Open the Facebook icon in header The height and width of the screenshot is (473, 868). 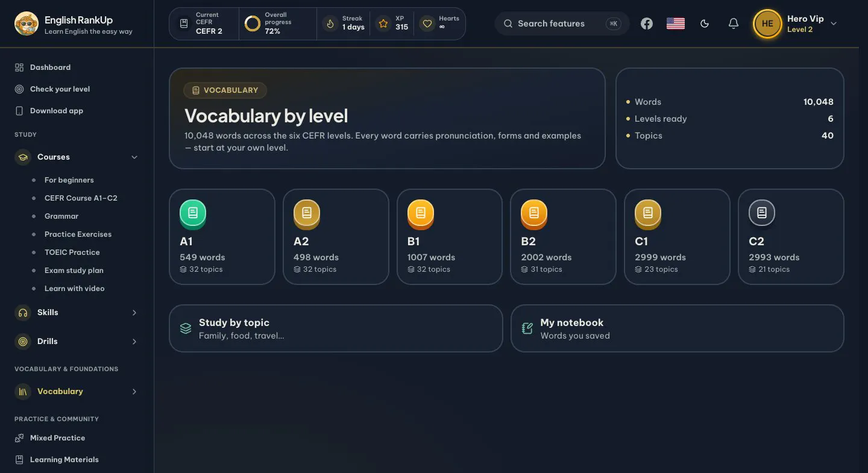(647, 23)
